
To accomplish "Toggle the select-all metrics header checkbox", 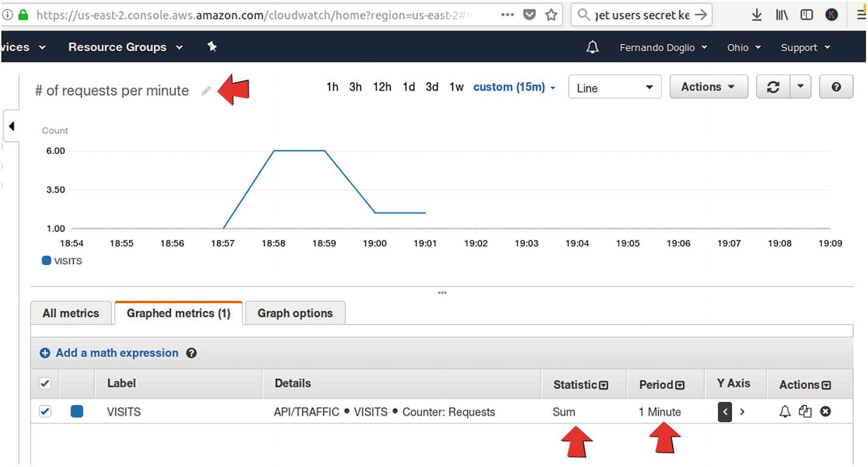I will (45, 384).
